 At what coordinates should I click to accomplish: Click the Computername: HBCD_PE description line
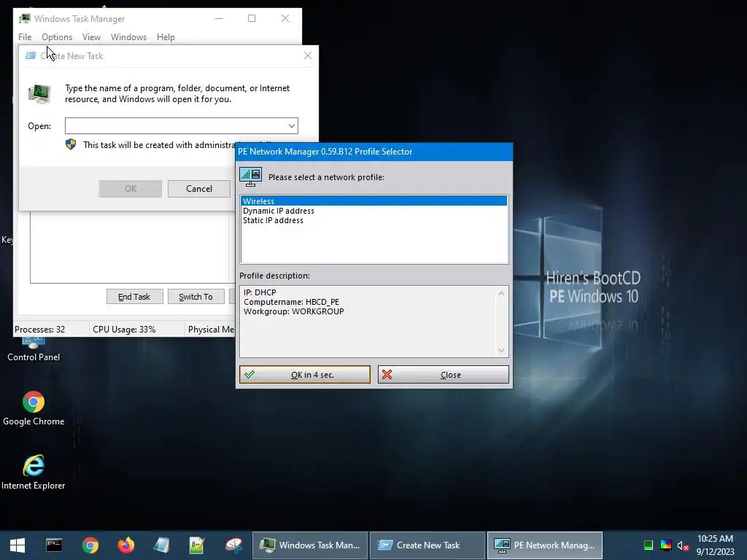pyautogui.click(x=292, y=302)
